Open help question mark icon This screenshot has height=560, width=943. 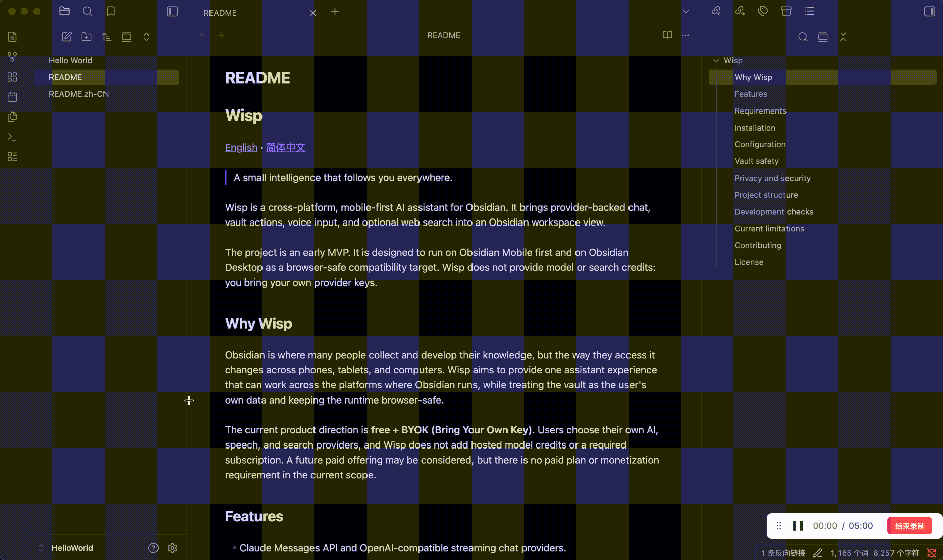pos(153,548)
